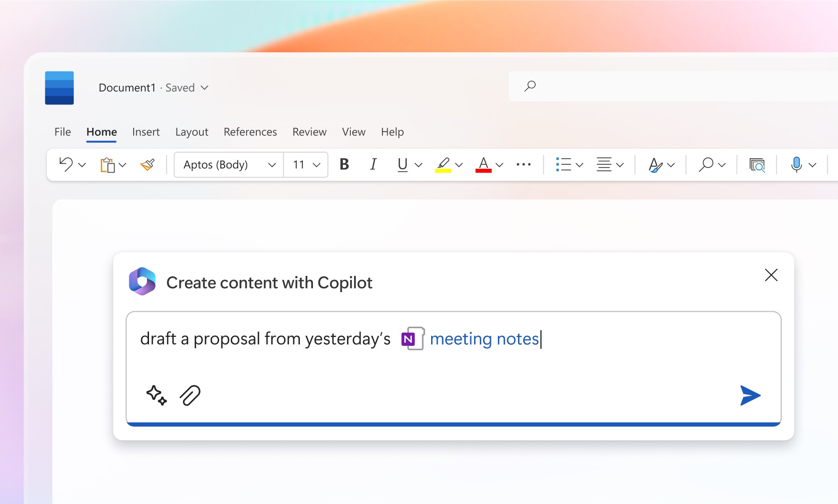Viewport: 838px width, 504px height.
Task: Click the Find magnifier icon in ribbon
Action: point(706,164)
